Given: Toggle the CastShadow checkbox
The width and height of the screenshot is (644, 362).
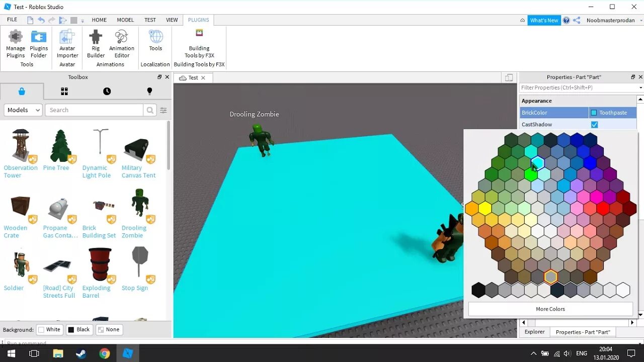Looking at the screenshot, I should click(594, 125).
